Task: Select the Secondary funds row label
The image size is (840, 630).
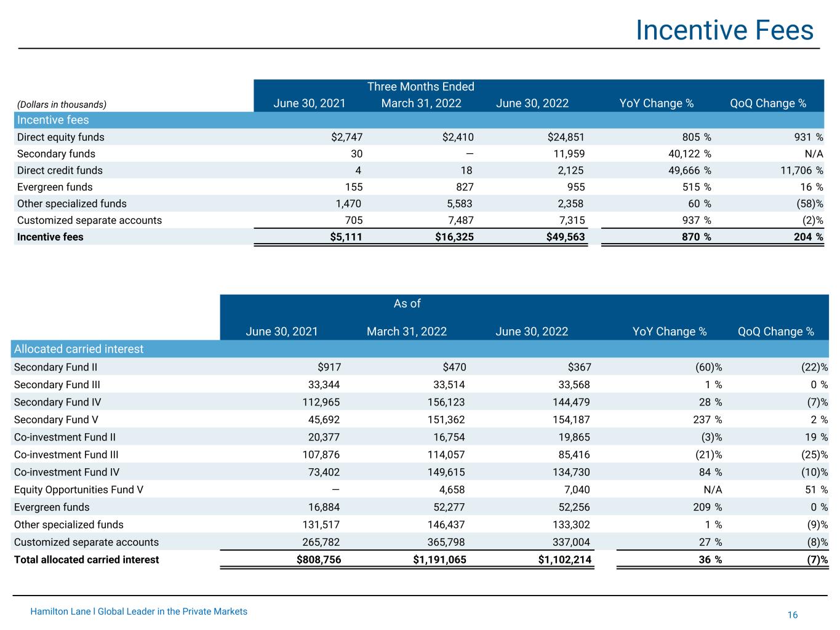Action: point(56,154)
